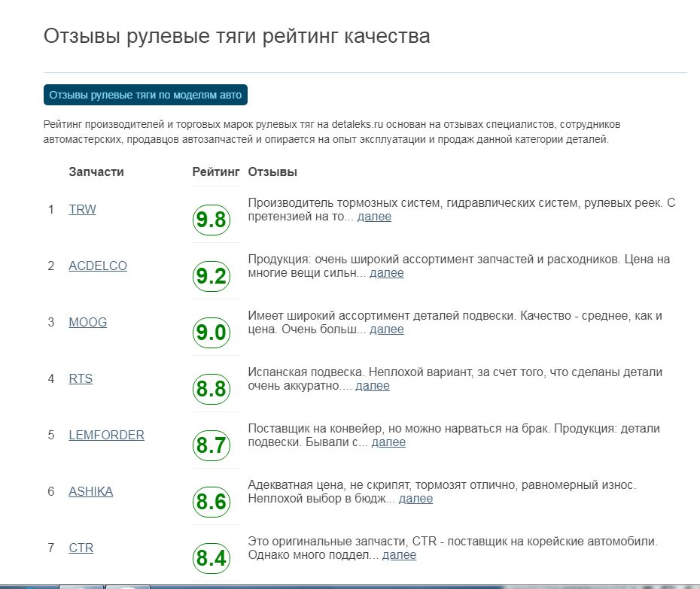Click 'далее' in the ASHIKA review
Viewport: 700px width, 589px height.
415,499
